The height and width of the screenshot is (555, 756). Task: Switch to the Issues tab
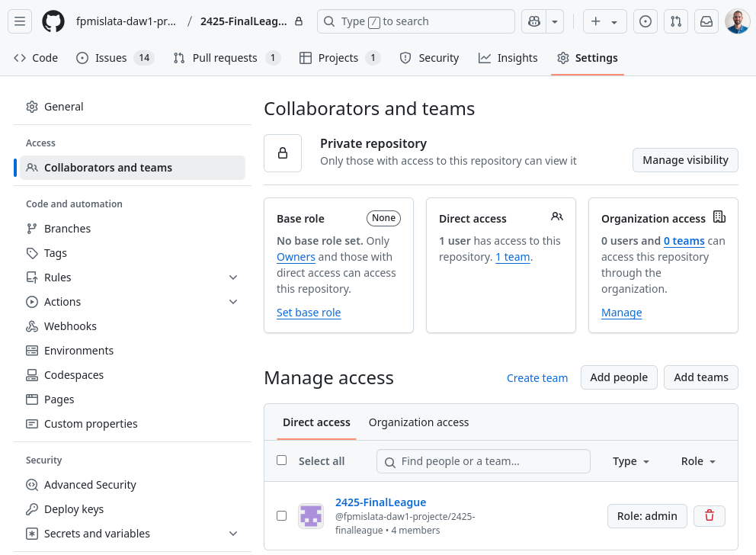pos(115,58)
